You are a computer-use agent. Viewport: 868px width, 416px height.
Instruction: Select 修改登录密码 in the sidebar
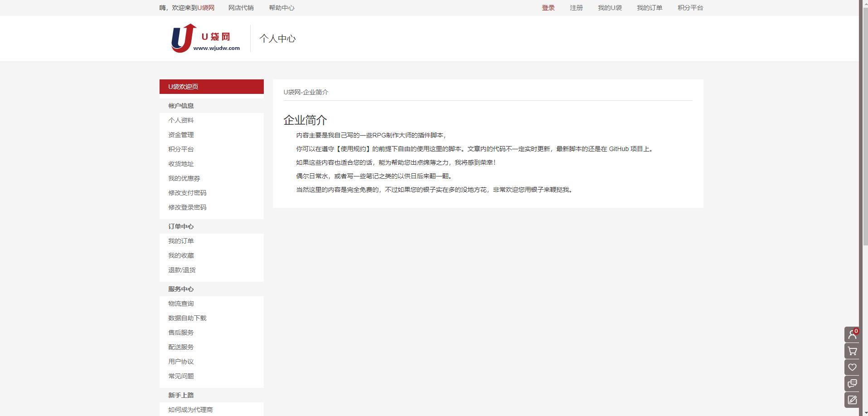pyautogui.click(x=187, y=207)
